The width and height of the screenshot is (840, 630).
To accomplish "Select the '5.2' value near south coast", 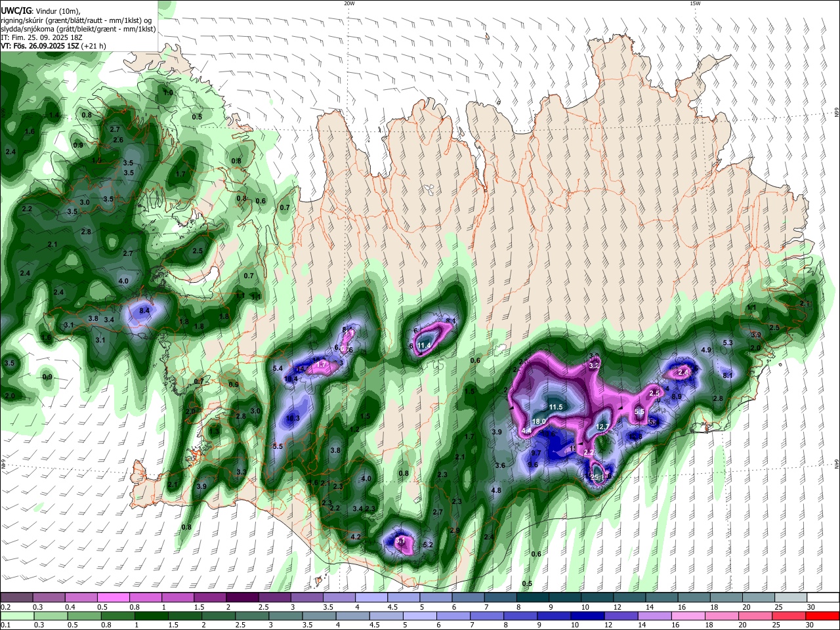I will tap(428, 545).
